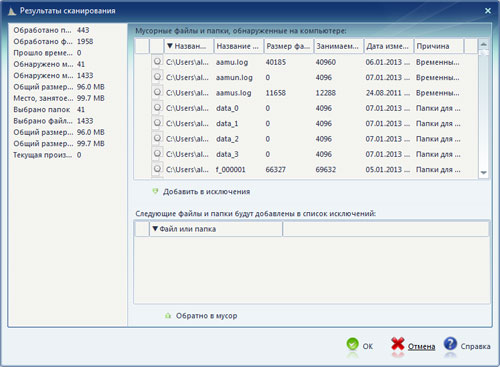
Task: Sort by the Файл или папка column header
Action: 216,229
